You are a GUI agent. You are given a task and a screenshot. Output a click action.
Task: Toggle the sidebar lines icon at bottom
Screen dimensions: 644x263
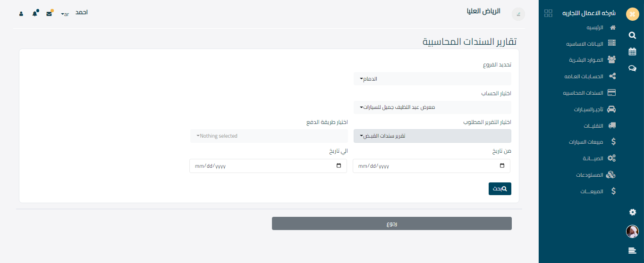coord(632,250)
